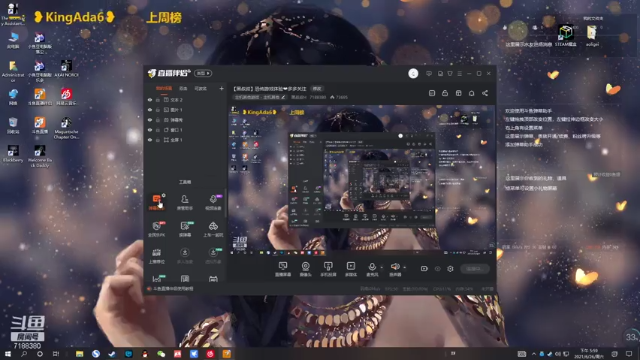Select the orange active scene tab
The width and height of the screenshot is (640, 360).
click(164, 89)
